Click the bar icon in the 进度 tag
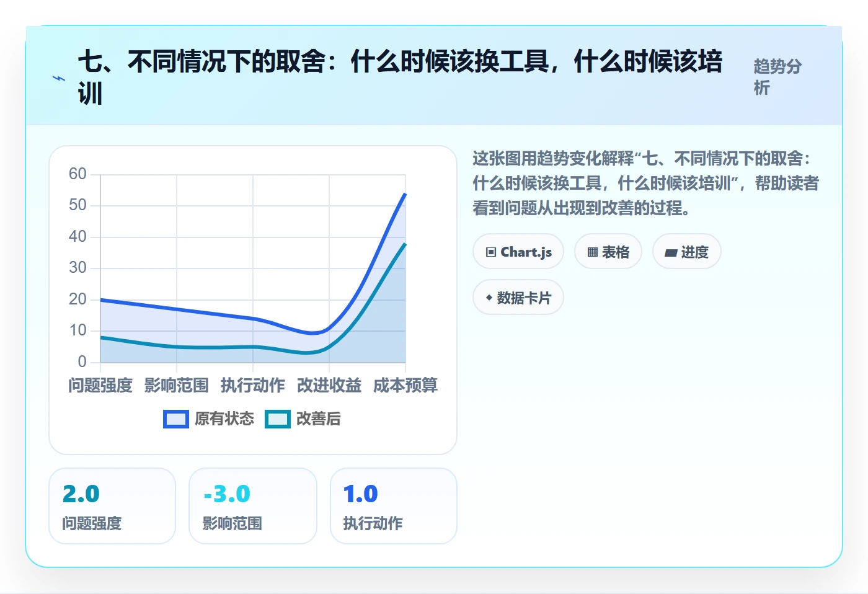Image resolution: width=868 pixels, height=594 pixels. [x=671, y=253]
